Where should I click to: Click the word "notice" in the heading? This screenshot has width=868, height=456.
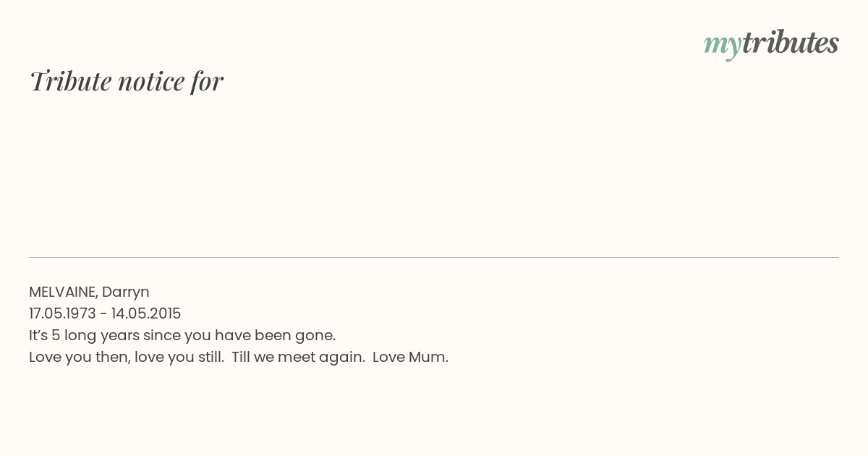(x=150, y=81)
